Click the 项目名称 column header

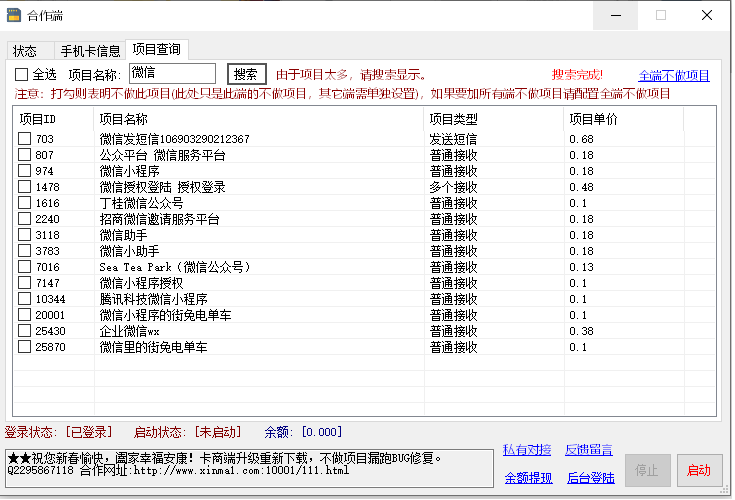tap(259, 119)
